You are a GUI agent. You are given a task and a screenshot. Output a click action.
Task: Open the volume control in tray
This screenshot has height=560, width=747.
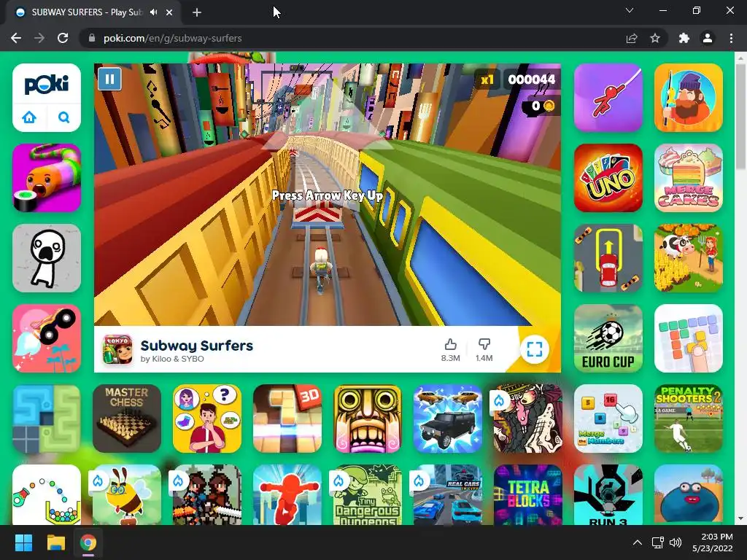(x=676, y=542)
